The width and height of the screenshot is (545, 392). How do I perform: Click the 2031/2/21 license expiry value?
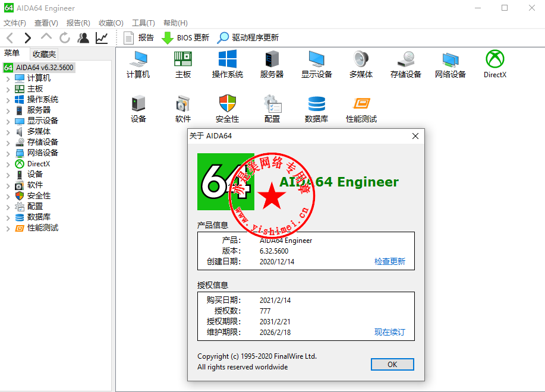275,322
